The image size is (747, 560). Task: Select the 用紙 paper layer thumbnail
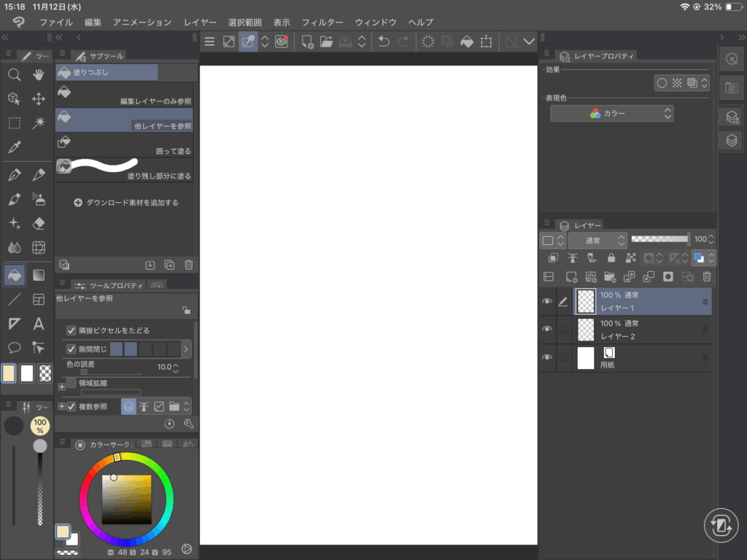[x=586, y=358]
